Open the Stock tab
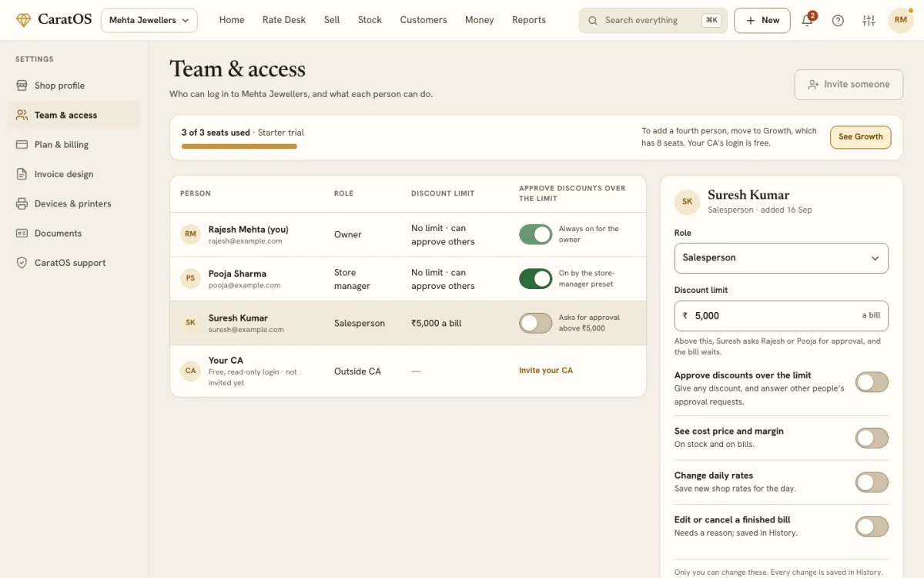 [370, 20]
